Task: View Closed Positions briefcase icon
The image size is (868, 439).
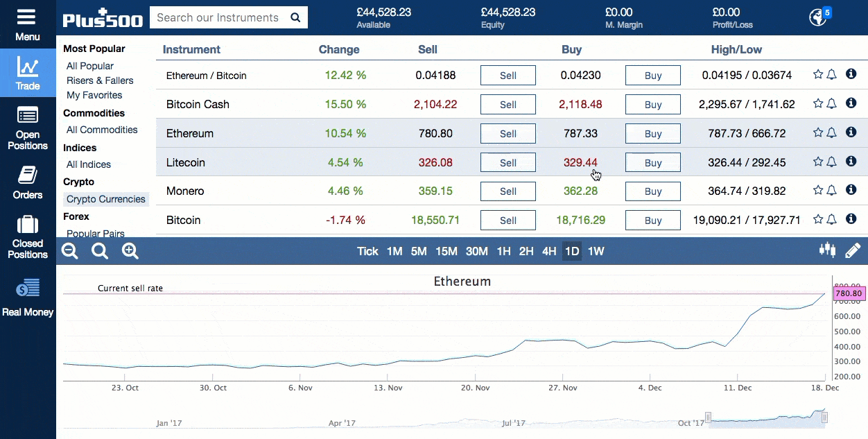Action: coord(28,225)
